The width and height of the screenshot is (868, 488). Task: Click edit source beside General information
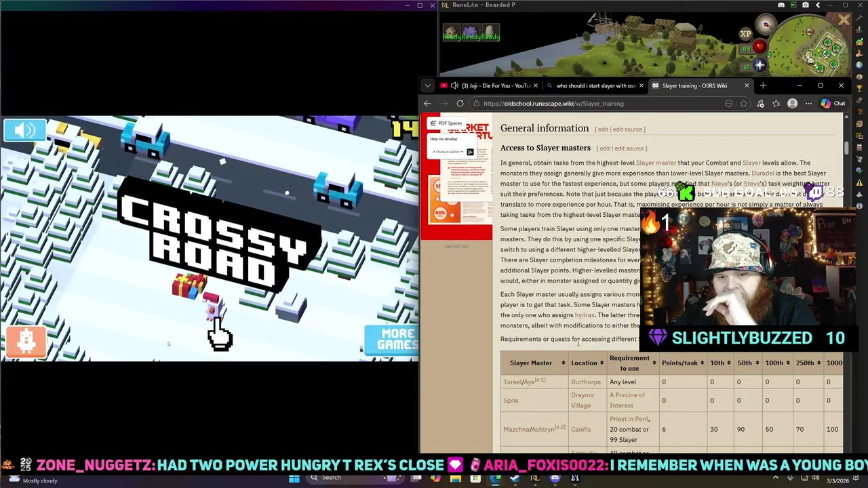[627, 129]
